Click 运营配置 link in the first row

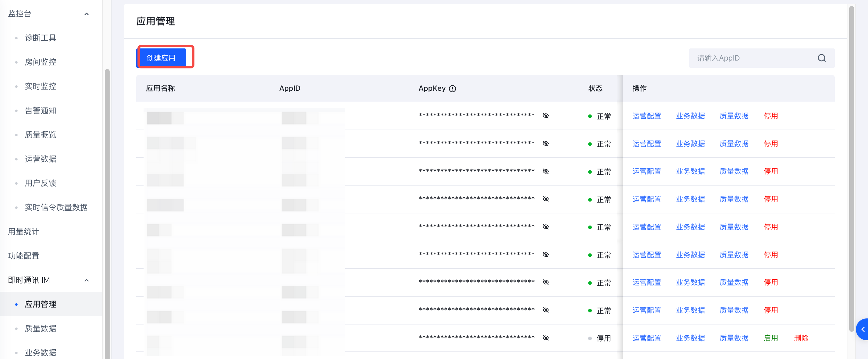coord(647,116)
